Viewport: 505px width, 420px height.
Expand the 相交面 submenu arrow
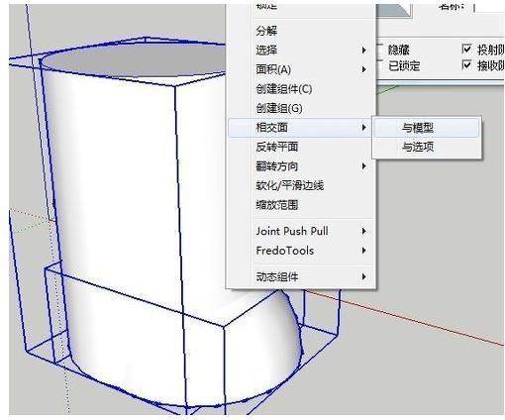(363, 128)
